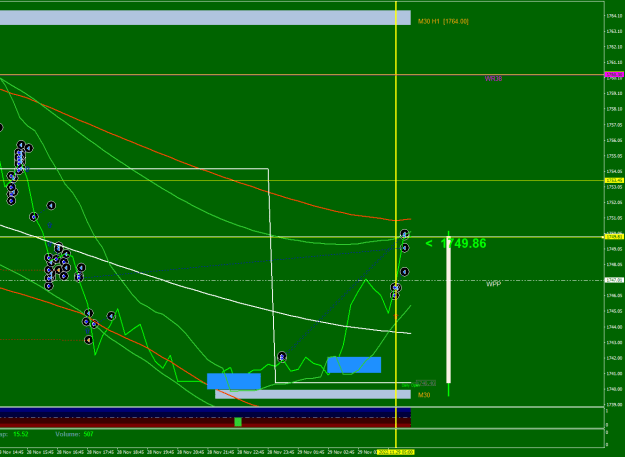625x457 pixels.
Task: Click the '28 Nov 22:45' time label
Action: pyautogui.click(x=252, y=453)
